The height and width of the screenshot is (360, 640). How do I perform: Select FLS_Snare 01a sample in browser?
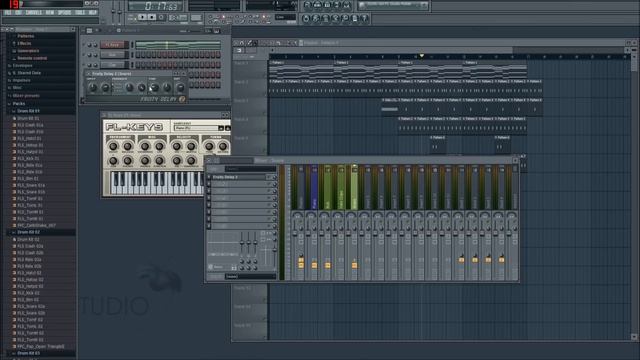(x=31, y=185)
